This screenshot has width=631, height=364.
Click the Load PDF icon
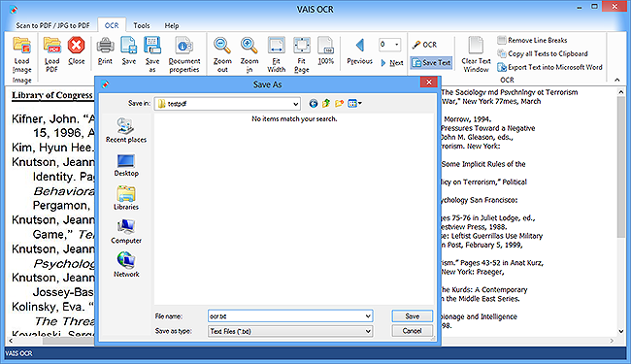point(51,46)
